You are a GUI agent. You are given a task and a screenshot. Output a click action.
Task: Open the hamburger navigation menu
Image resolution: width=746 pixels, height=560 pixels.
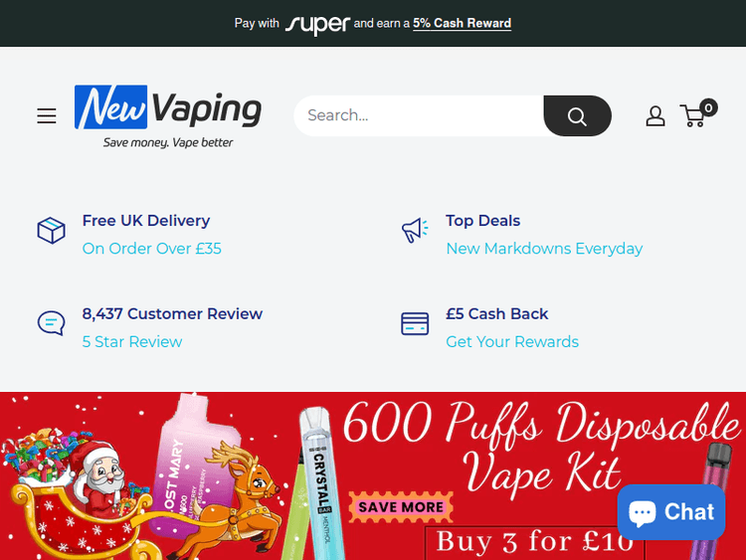click(47, 115)
